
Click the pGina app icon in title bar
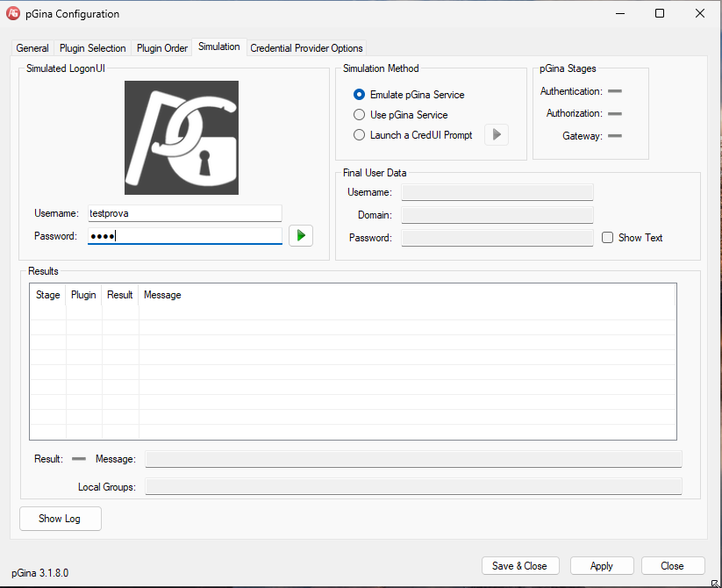pos(13,13)
